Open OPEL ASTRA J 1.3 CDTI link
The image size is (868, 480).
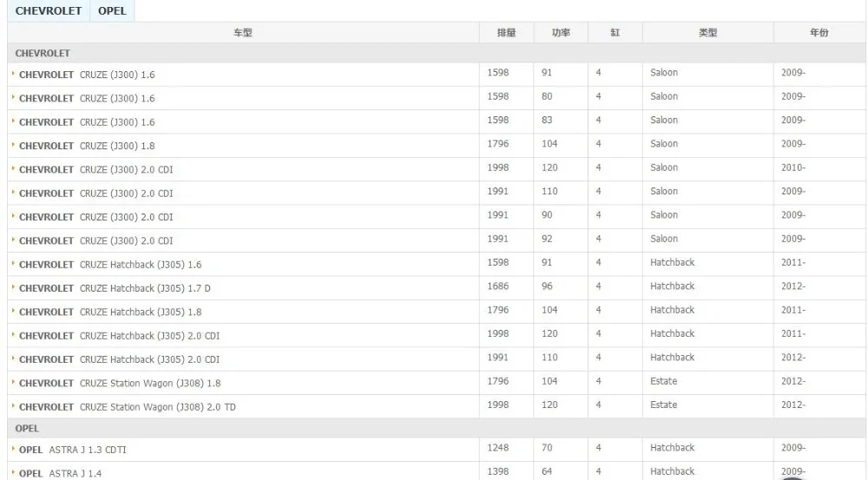pos(73,450)
